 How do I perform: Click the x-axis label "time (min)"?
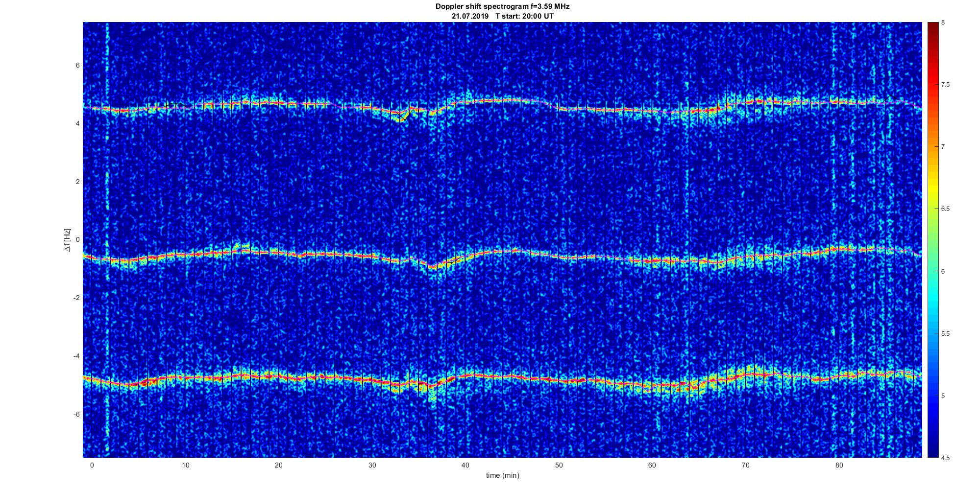tap(502, 475)
